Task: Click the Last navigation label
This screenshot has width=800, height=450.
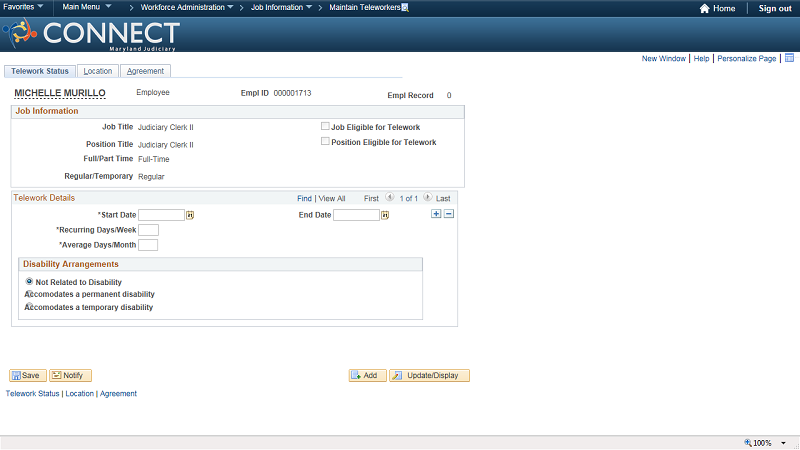Action: click(443, 198)
